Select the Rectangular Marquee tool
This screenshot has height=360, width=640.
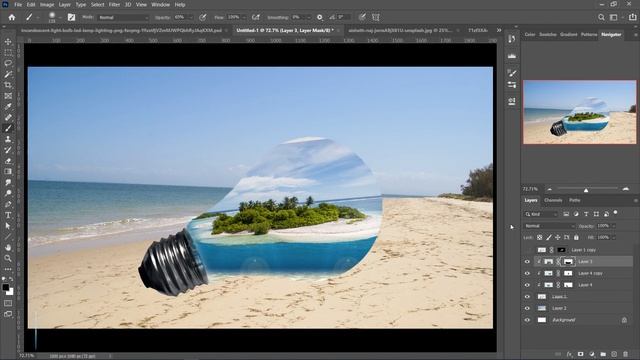coord(8,53)
